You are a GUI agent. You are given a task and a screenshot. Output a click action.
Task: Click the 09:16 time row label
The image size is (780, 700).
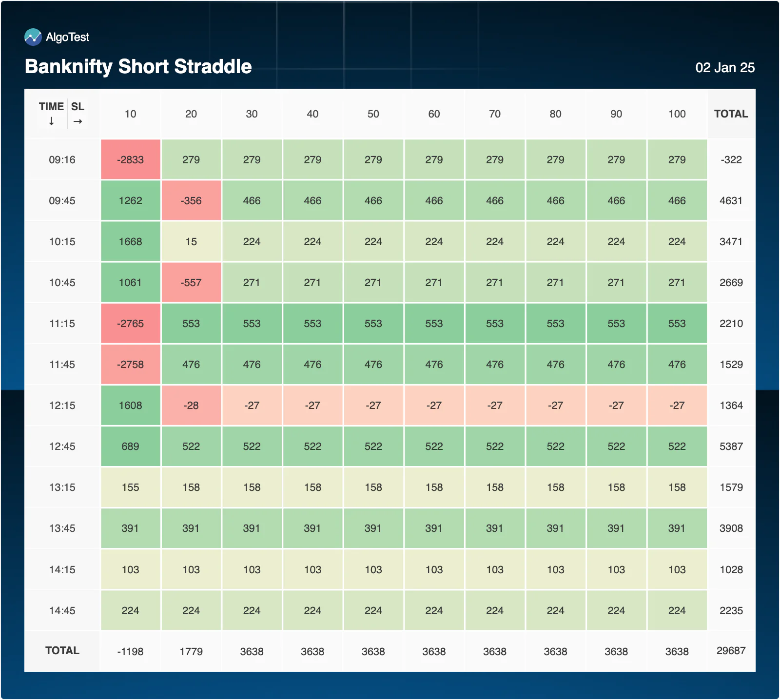click(62, 159)
